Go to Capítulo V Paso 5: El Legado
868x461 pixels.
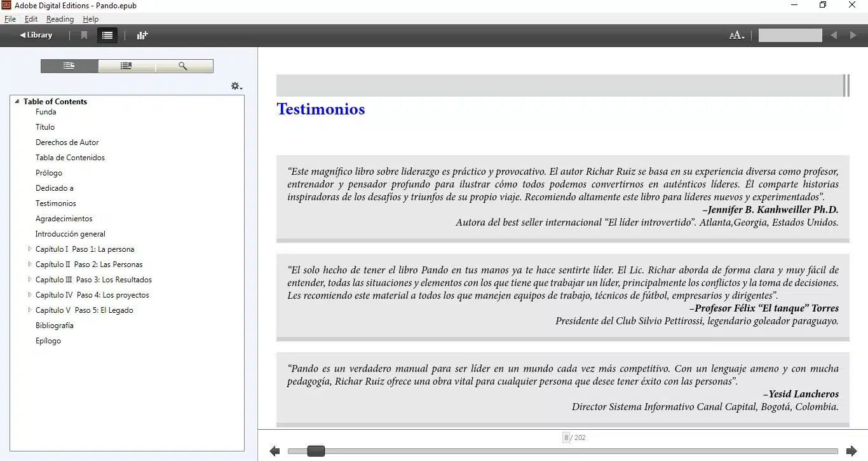point(85,310)
